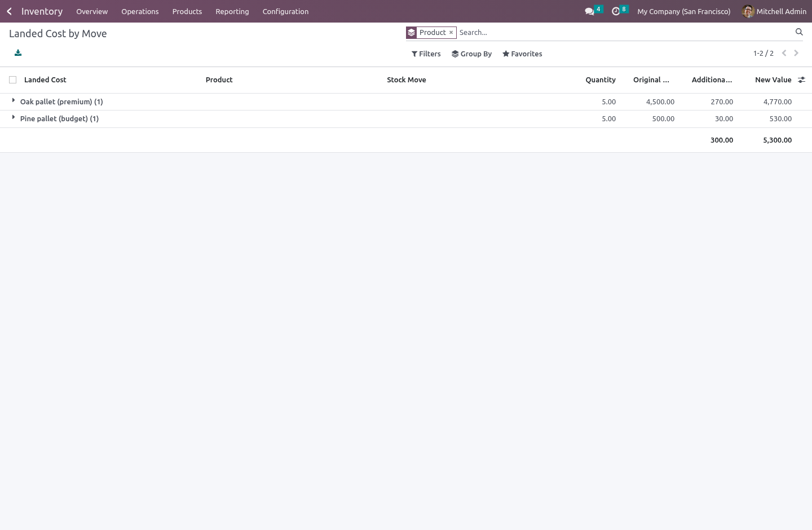Open the conversations message icon
Viewport: 812px width, 530px height.
pyautogui.click(x=590, y=11)
